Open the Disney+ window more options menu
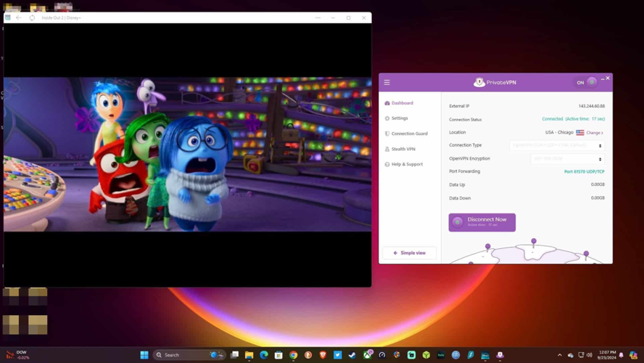The width and height of the screenshot is (644, 363). coord(318,17)
